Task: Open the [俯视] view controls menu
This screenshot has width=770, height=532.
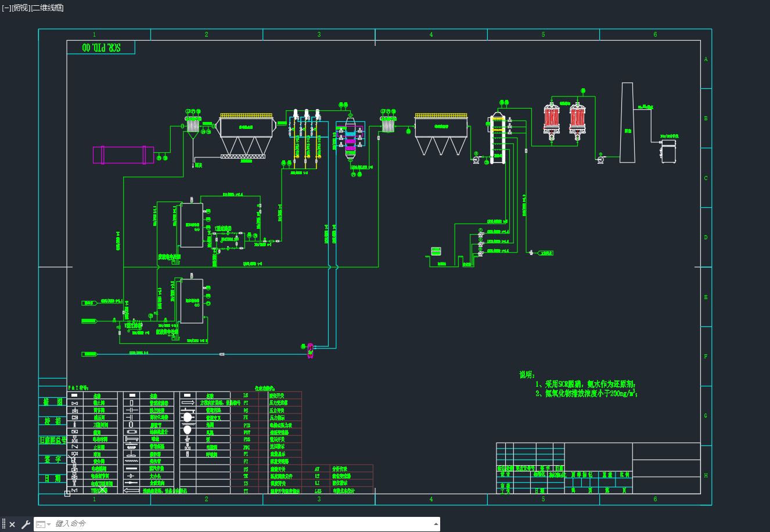Action: pos(21,8)
